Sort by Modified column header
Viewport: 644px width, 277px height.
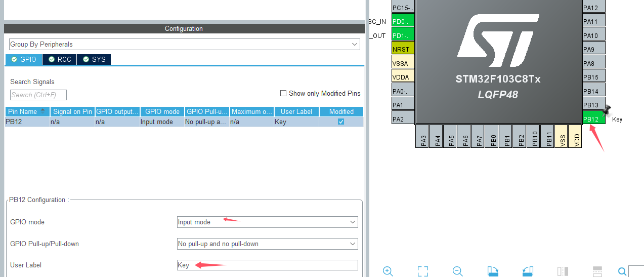point(341,111)
